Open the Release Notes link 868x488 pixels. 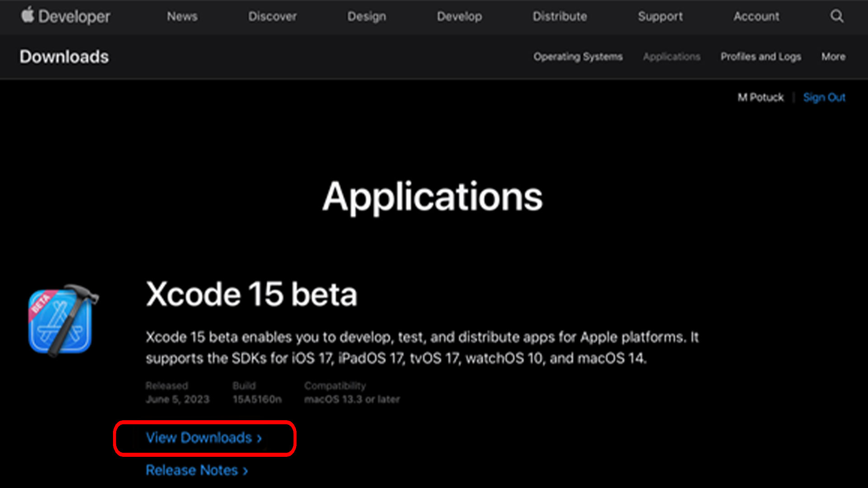coord(197,470)
